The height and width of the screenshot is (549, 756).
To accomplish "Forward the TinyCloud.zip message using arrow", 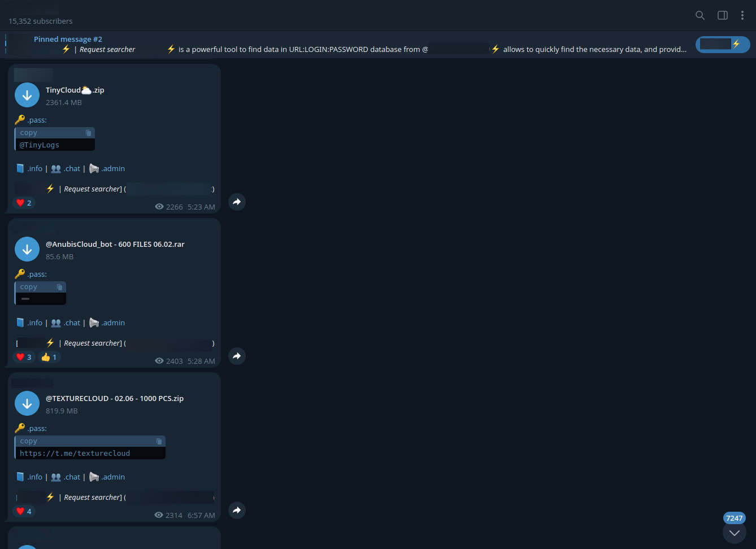I will tap(237, 202).
